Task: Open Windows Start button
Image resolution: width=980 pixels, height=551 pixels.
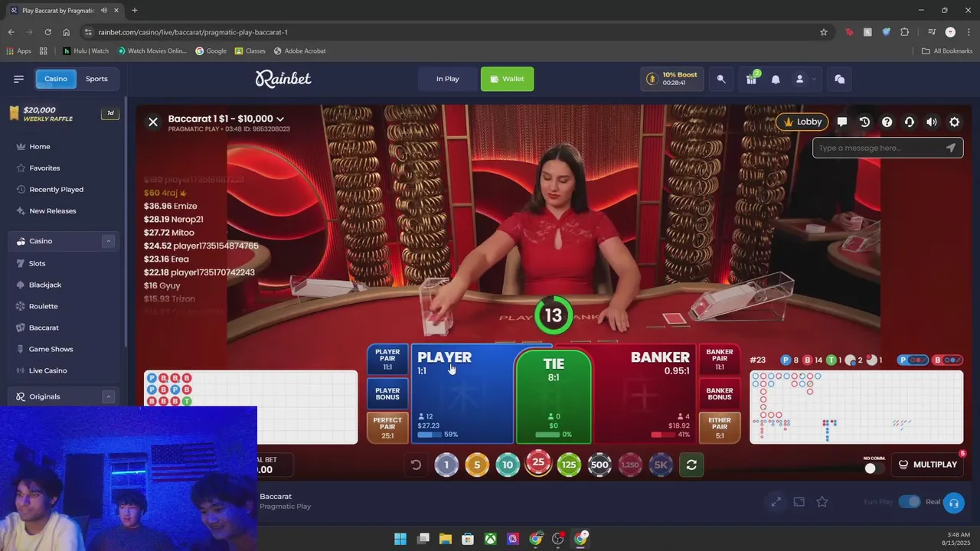Action: click(x=400, y=539)
